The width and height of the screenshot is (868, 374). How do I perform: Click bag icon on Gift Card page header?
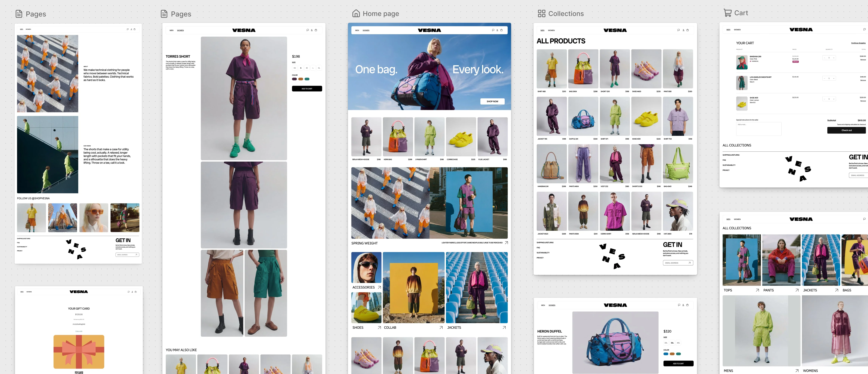click(x=135, y=292)
